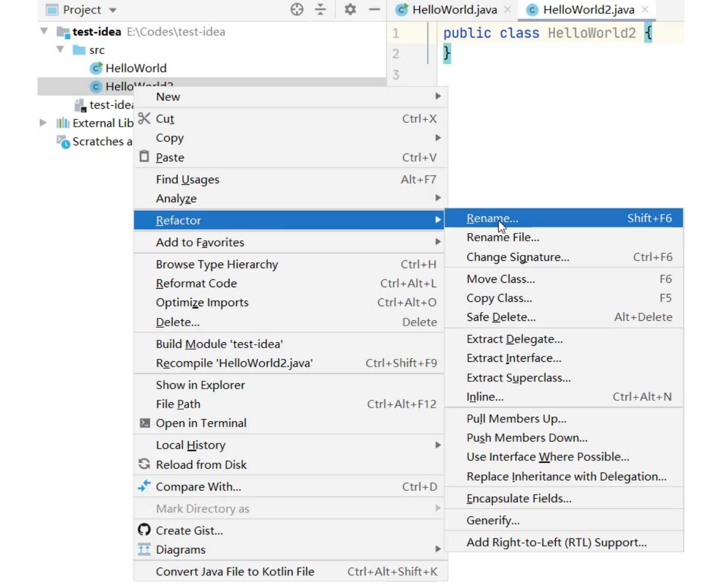Select Optimize Imports menu item
720x588 pixels.
tap(289, 302)
